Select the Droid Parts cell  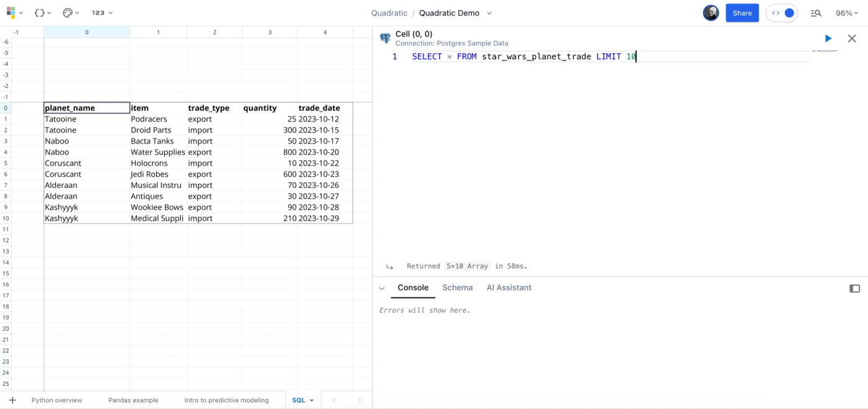pos(158,130)
